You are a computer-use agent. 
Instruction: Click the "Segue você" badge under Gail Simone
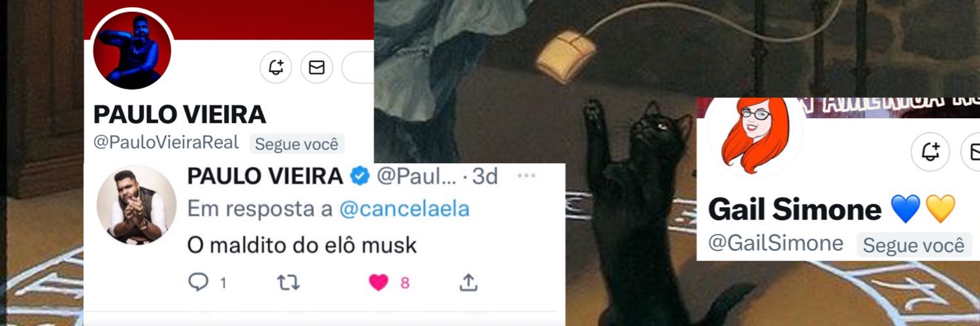913,245
